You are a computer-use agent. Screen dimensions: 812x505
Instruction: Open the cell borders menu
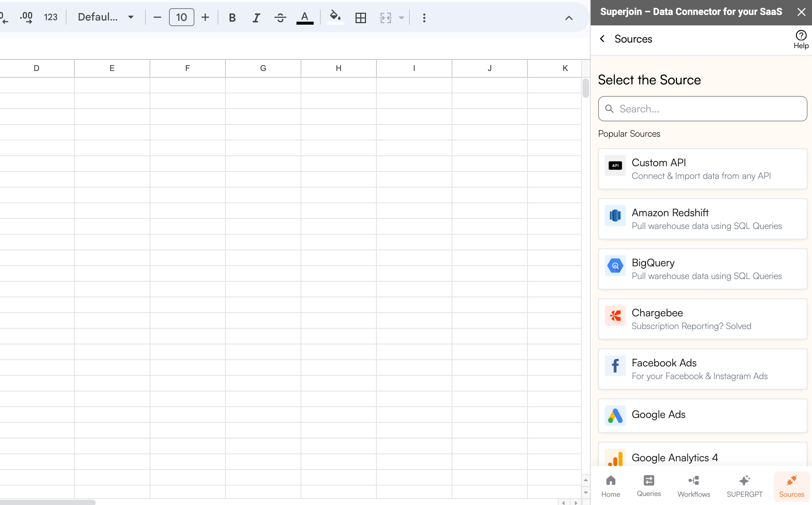[x=360, y=18]
